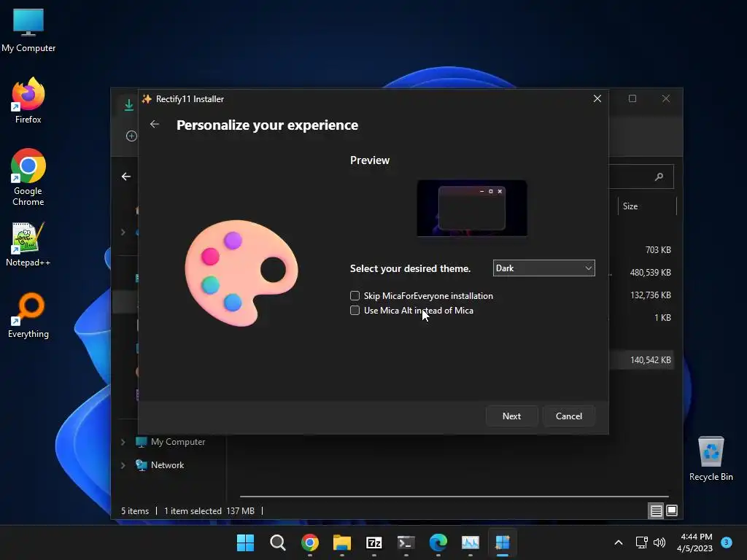
Task: Open volume control in system tray
Action: pos(659,542)
